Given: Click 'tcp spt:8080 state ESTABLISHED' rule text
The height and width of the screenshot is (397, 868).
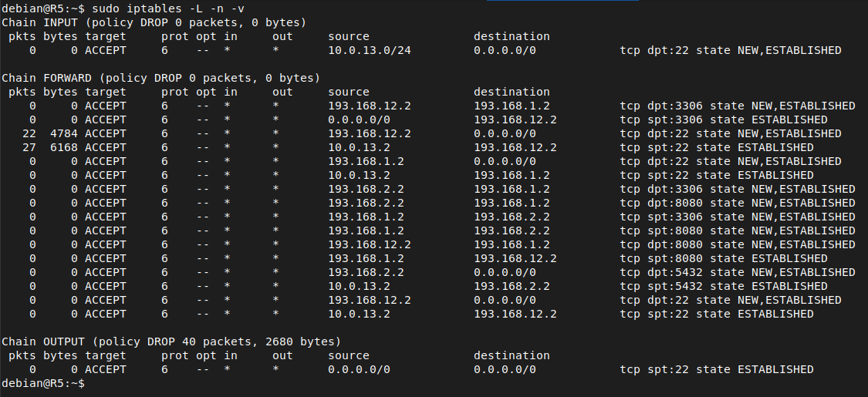Looking at the screenshot, I should (x=724, y=258).
